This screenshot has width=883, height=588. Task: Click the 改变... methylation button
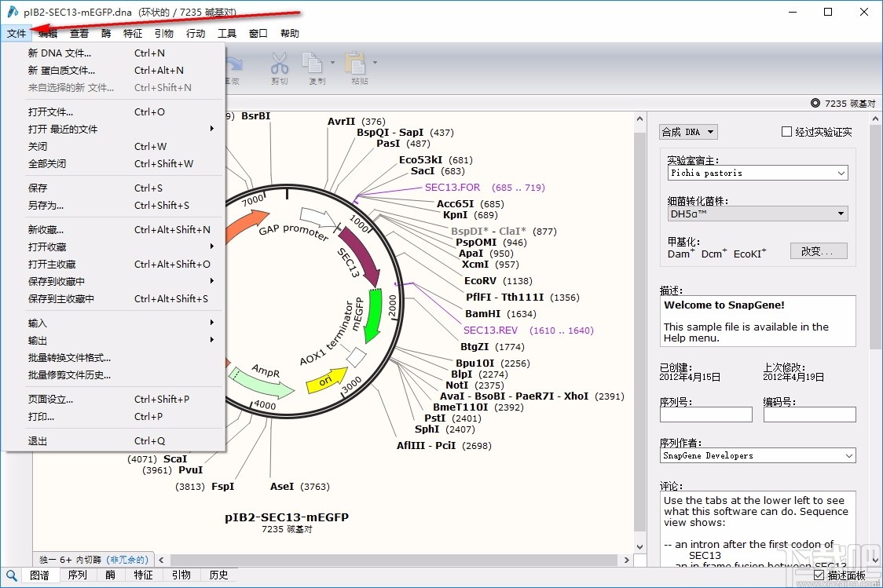point(819,250)
